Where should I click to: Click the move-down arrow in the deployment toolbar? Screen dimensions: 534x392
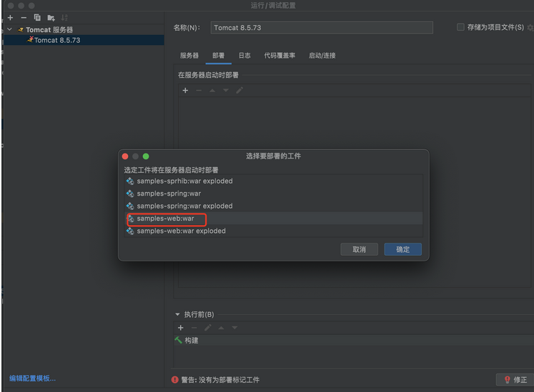point(226,91)
